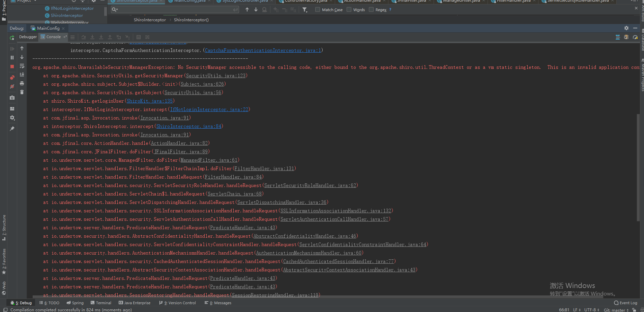This screenshot has height=312, width=644.
Task: Pin the debug tab
Action: pyautogui.click(x=12, y=129)
